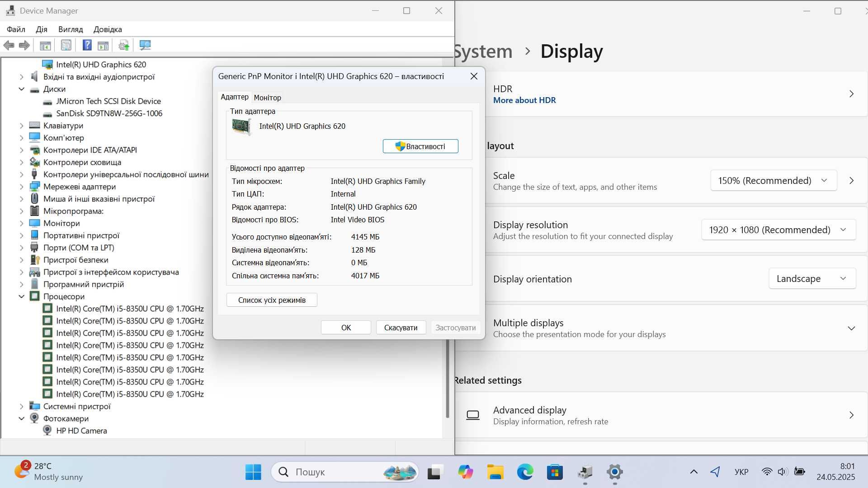Select SanDisk SD9TN8W-256G-1006 disk
Screen dimensions: 868x488
click(109, 113)
